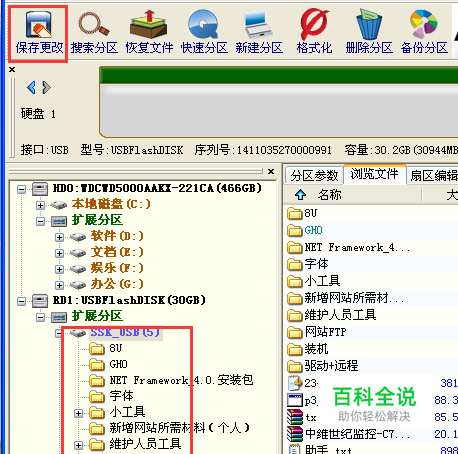Switch to 浏览文件 tab

coord(374,174)
